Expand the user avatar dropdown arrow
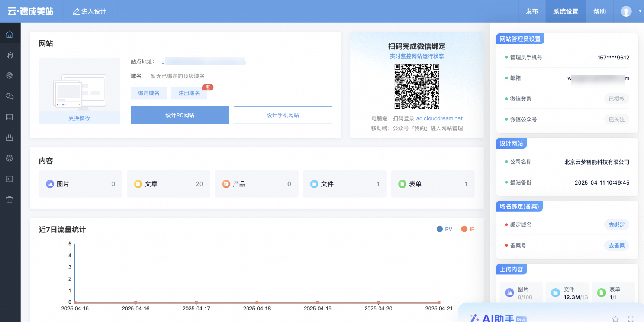 640,11
